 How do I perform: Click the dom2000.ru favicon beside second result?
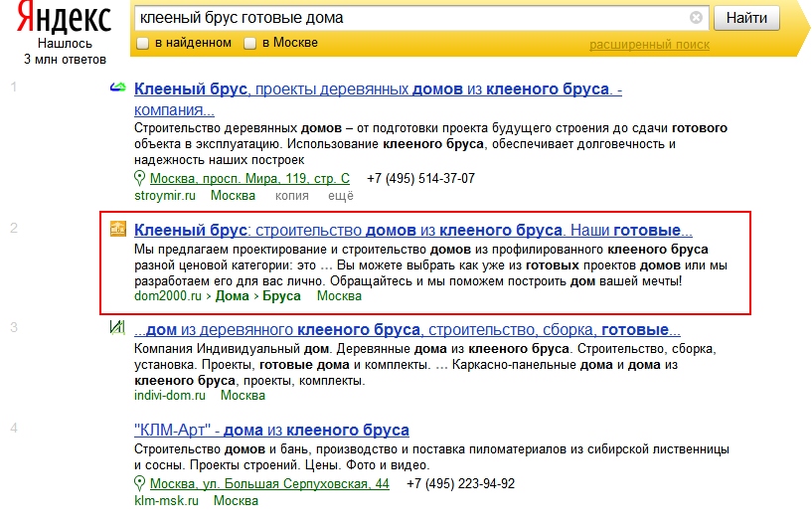coord(118,229)
